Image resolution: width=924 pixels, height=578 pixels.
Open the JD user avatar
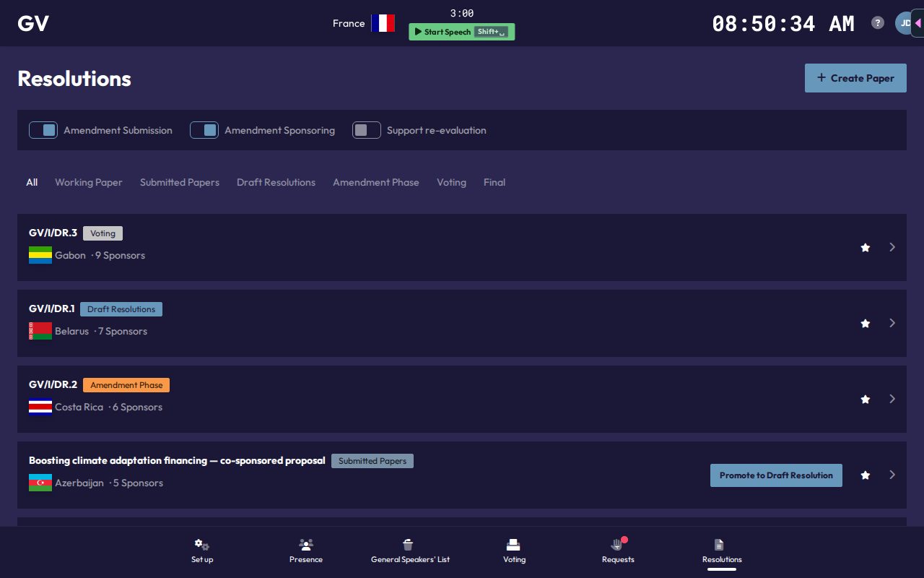pyautogui.click(x=905, y=23)
